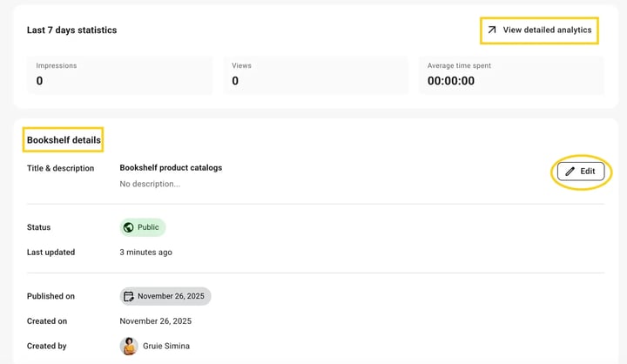This screenshot has height=364, width=627.
Task: Click the 3 minutes ago timestamp
Action: click(x=146, y=253)
